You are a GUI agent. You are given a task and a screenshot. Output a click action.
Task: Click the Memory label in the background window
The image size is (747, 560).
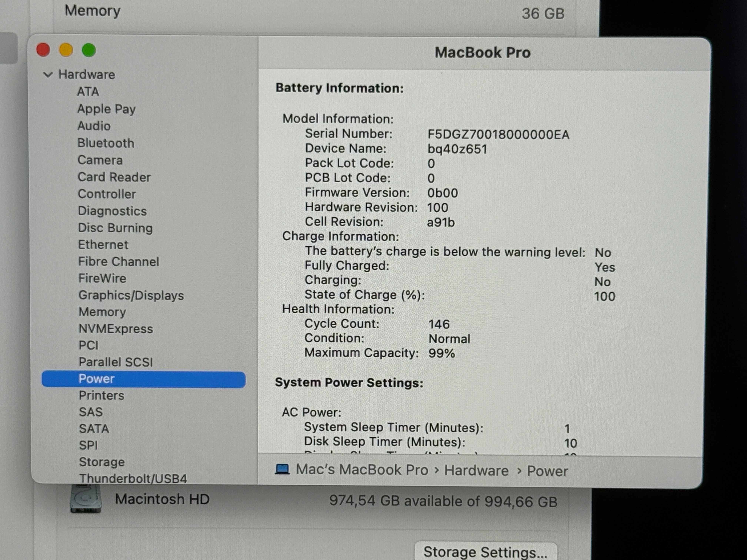pyautogui.click(x=92, y=11)
